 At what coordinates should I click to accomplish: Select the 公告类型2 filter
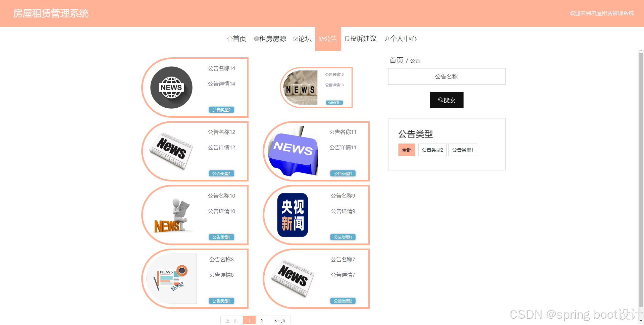(432, 150)
